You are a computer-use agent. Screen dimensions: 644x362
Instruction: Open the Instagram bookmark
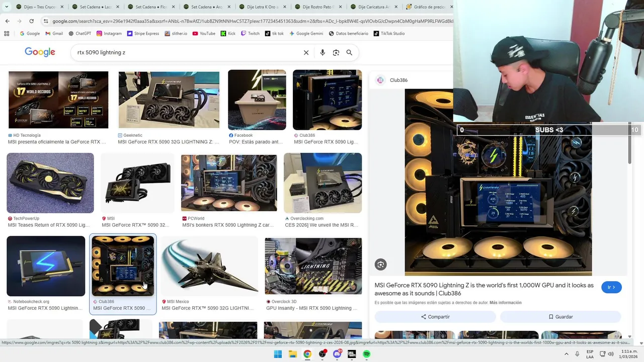(109, 34)
